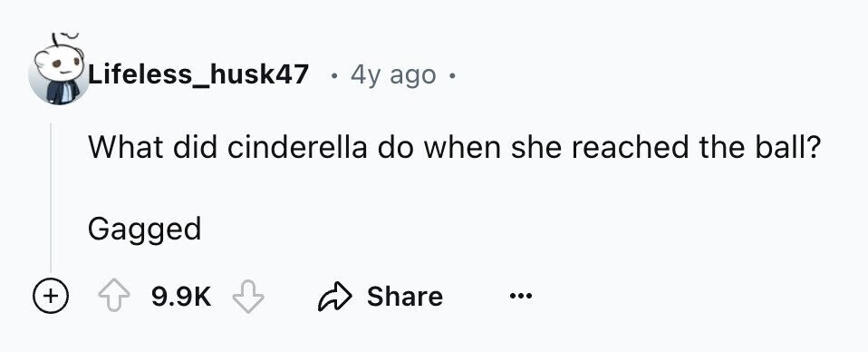
Task: Click the dot separator before "4y ago"
Action: [333, 75]
